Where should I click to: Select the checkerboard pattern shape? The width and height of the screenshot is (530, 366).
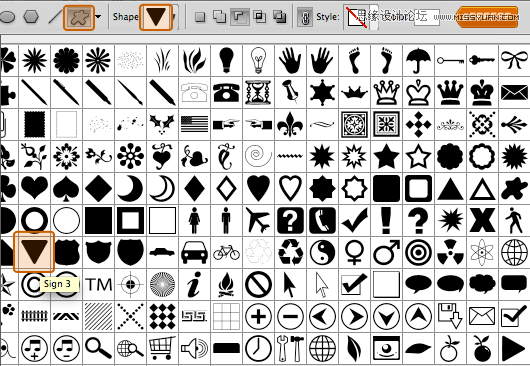pyautogui.click(x=163, y=317)
